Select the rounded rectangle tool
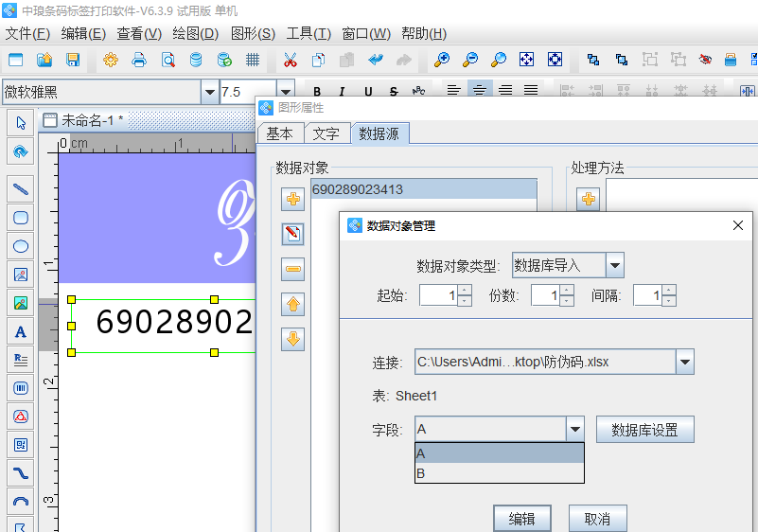The width and height of the screenshot is (758, 532). click(x=20, y=218)
